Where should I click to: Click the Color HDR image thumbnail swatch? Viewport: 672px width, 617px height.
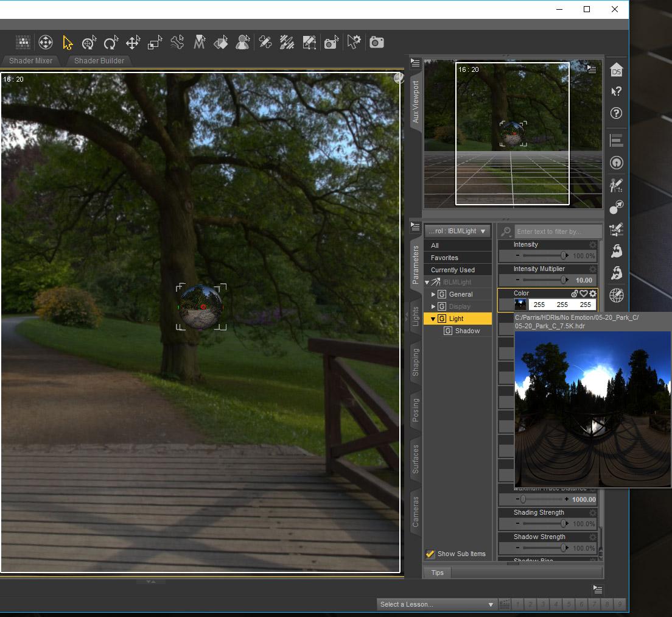click(x=520, y=305)
